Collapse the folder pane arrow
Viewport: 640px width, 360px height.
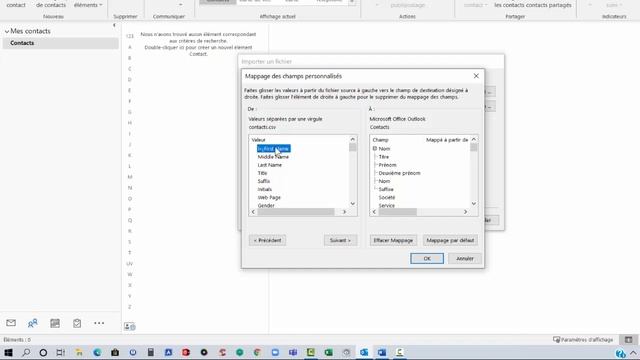[114, 25]
